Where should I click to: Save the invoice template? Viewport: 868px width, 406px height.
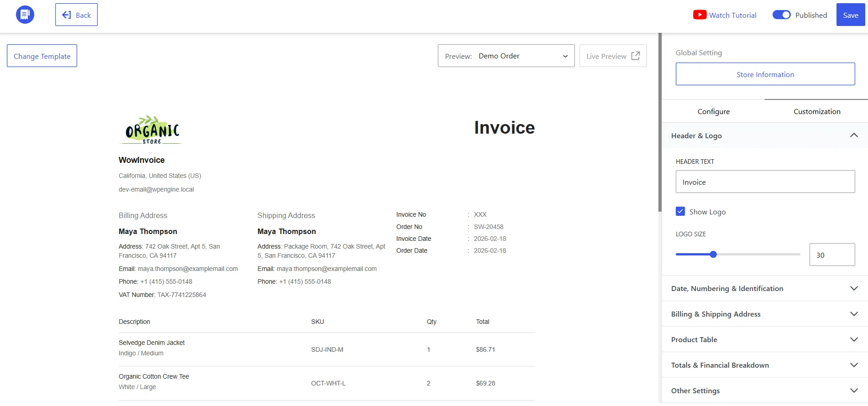click(850, 15)
